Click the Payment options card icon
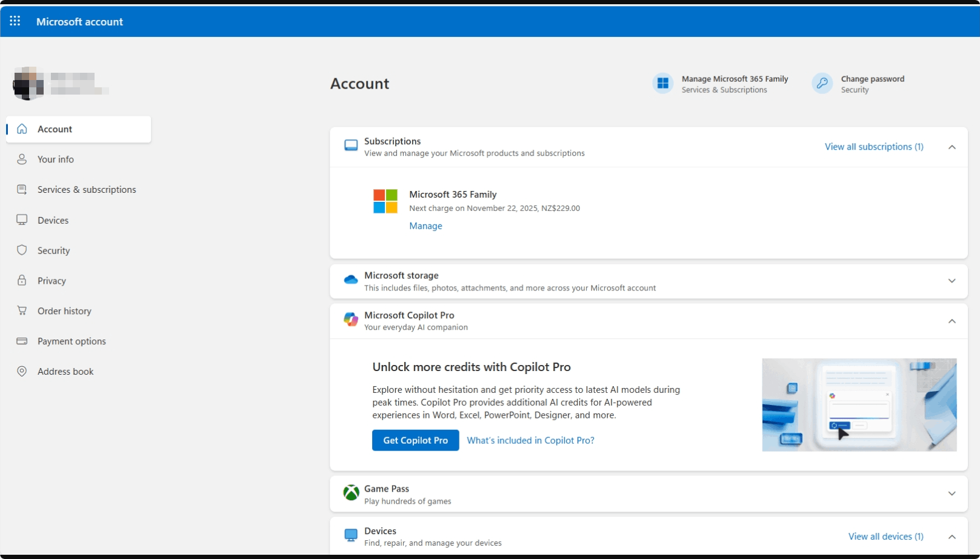The height and width of the screenshot is (559, 980). [22, 341]
